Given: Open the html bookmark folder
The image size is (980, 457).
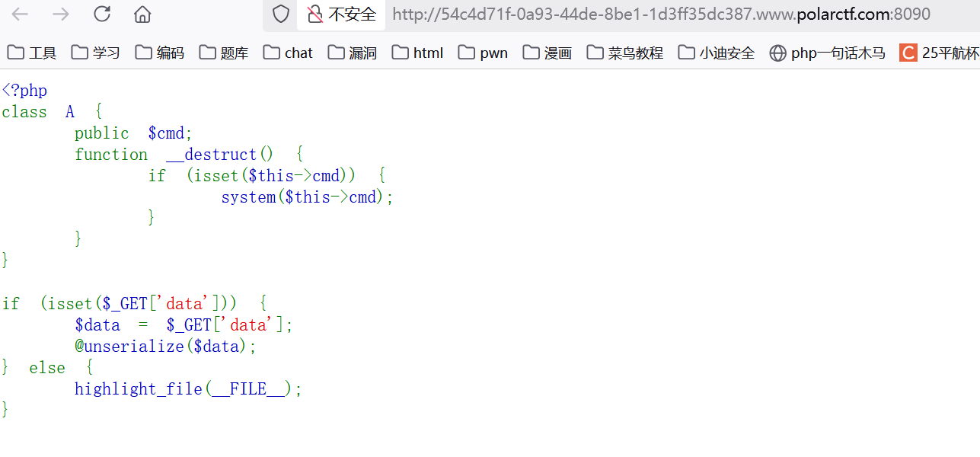Looking at the screenshot, I should pos(417,53).
